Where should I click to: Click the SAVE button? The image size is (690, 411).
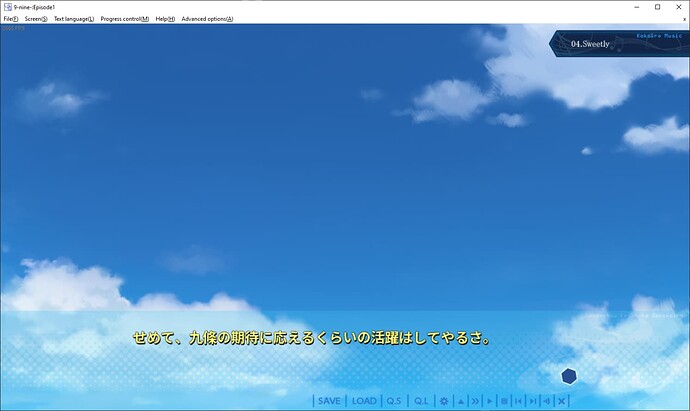point(329,401)
